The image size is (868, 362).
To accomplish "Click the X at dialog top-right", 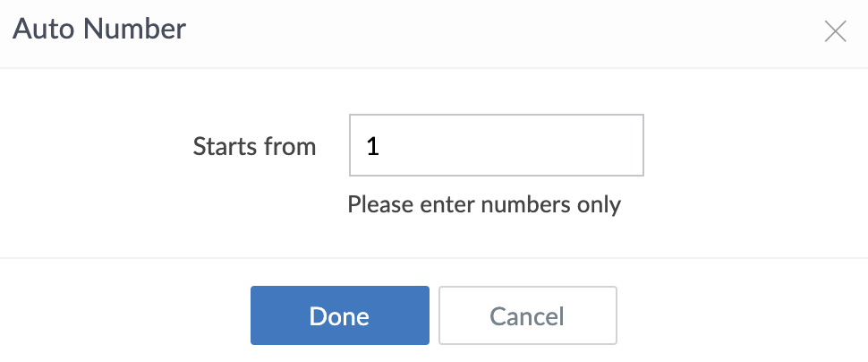I will (x=835, y=32).
